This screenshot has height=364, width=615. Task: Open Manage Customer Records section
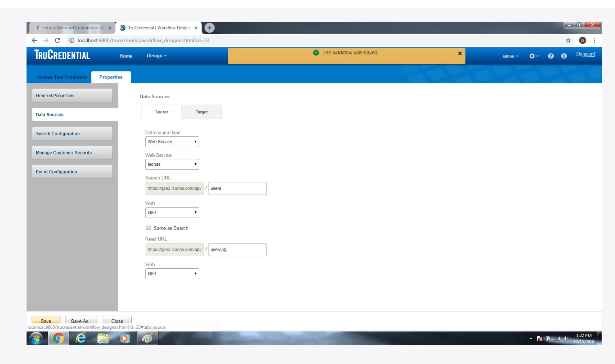click(72, 153)
